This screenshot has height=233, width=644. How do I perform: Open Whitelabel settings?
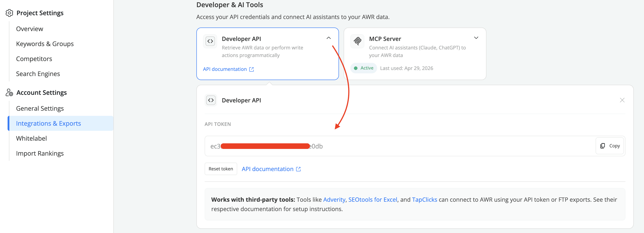[31, 138]
